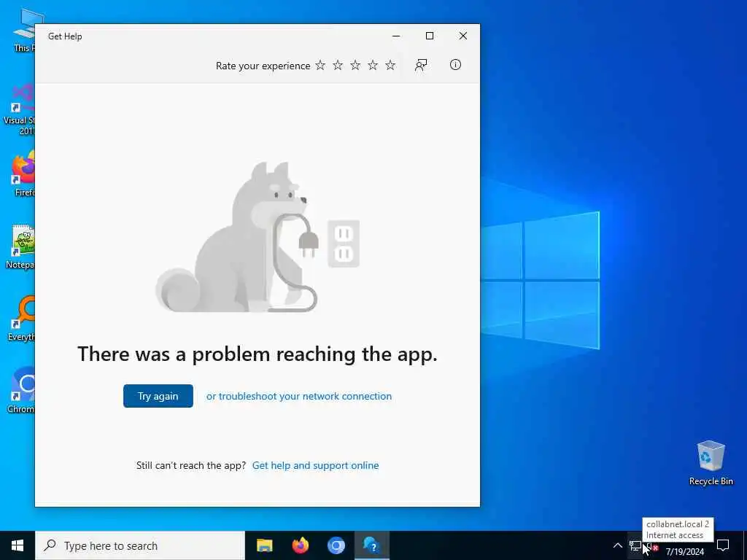
Task: Open the Action Center notifications icon
Action: tap(723, 545)
